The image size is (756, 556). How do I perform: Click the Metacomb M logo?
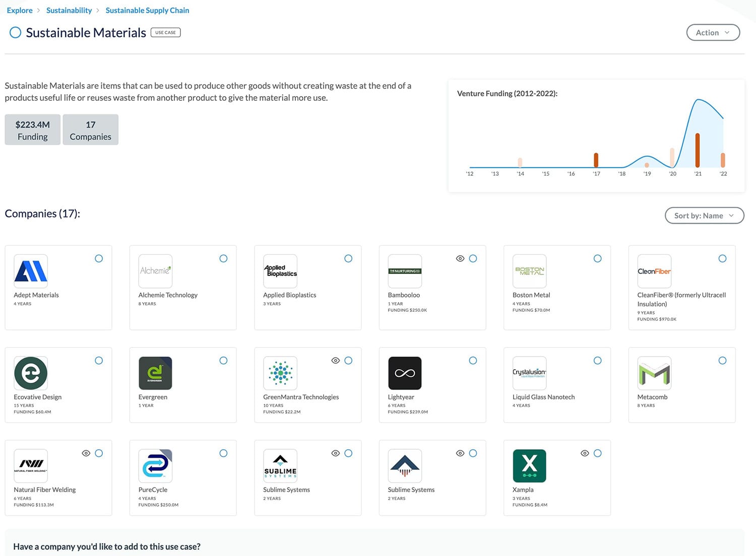pos(654,373)
